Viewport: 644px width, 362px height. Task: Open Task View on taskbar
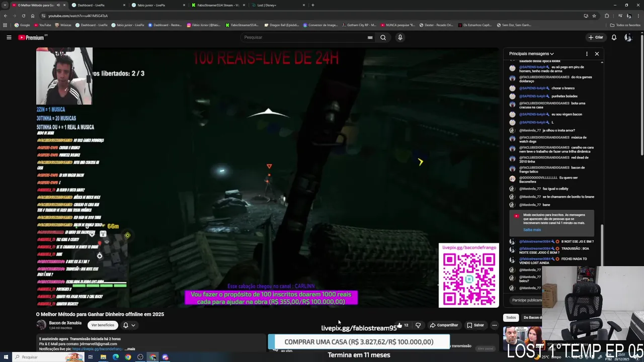pos(91,357)
